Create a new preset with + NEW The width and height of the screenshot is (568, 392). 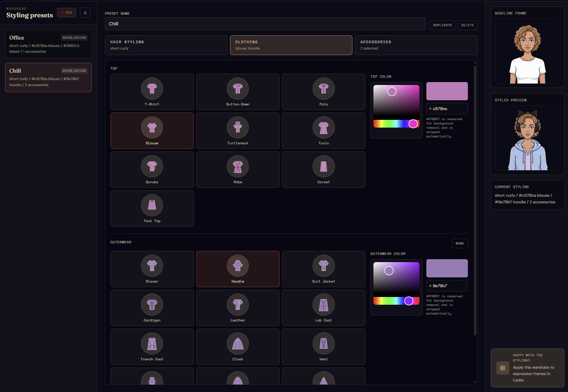pyautogui.click(x=67, y=13)
